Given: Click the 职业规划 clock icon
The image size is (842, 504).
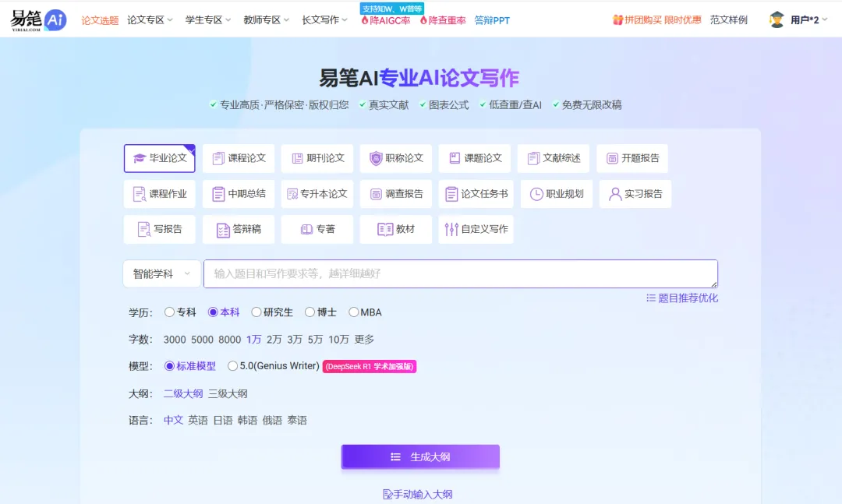Looking at the screenshot, I should click(x=536, y=194).
